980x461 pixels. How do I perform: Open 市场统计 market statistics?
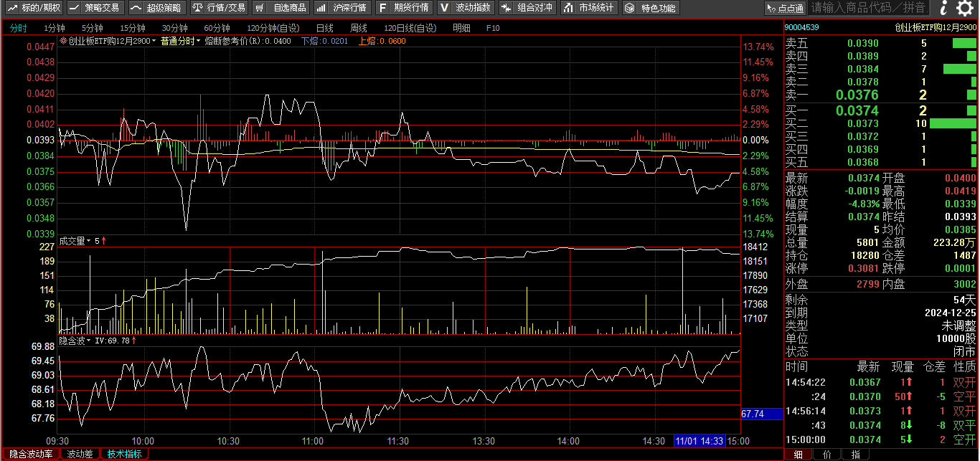tap(589, 8)
